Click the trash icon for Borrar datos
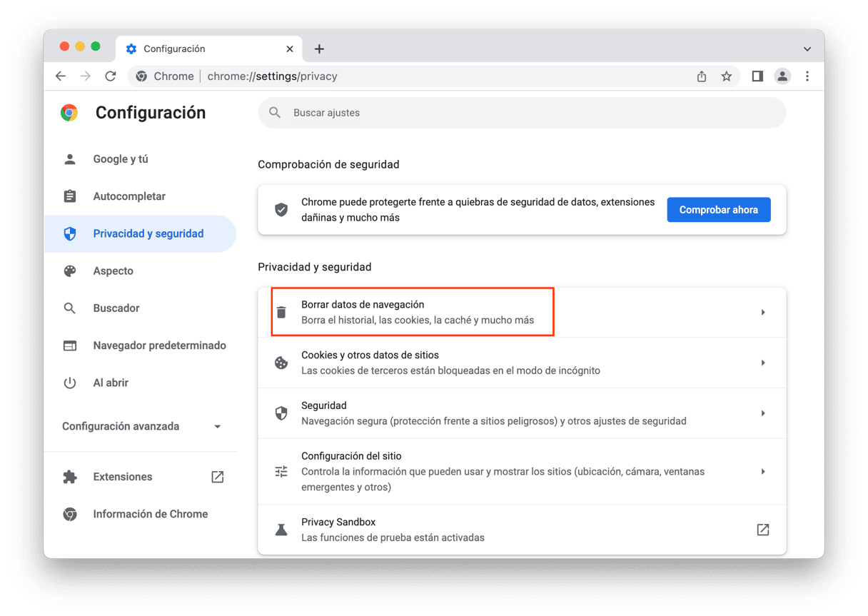This screenshot has height=616, width=868. (281, 313)
